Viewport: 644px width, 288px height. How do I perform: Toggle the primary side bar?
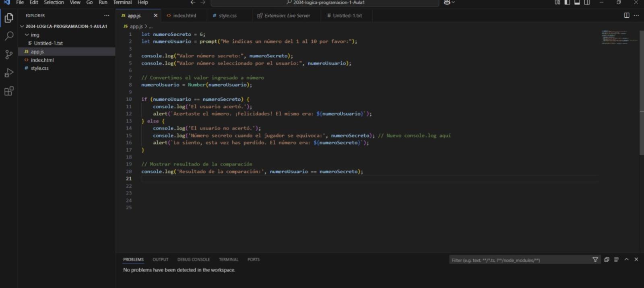pos(567,2)
